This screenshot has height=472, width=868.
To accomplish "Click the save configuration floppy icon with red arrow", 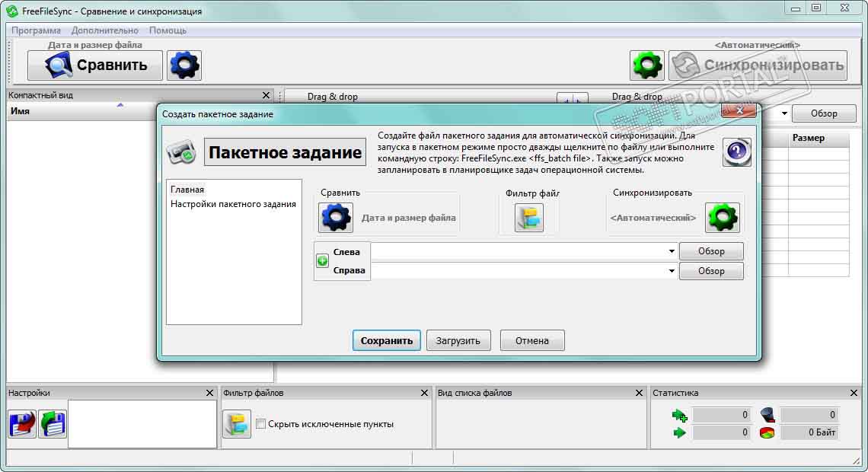I will point(22,424).
